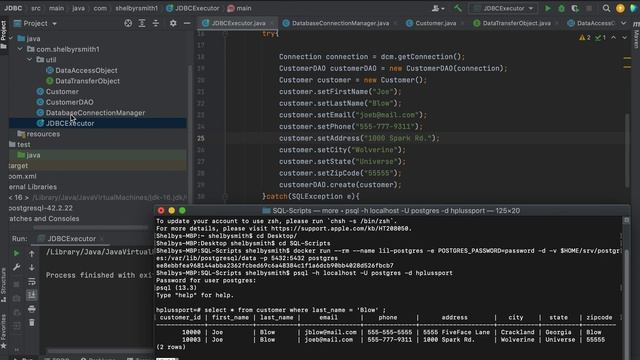Switch to DatabaseConnectionManager.java tab
Screen dimensions: 640x360
340,23
